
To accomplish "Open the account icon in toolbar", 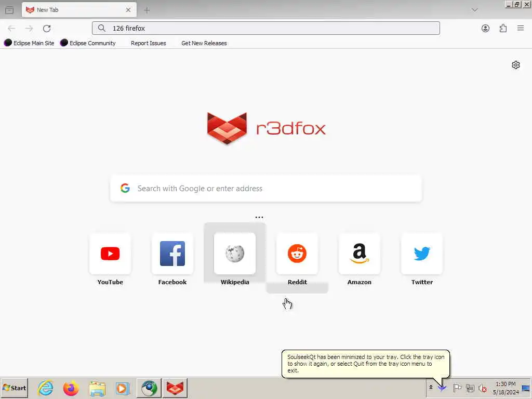I will [x=486, y=29].
